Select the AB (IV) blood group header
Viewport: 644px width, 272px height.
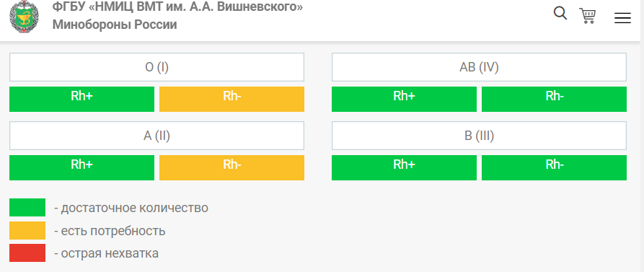click(480, 67)
